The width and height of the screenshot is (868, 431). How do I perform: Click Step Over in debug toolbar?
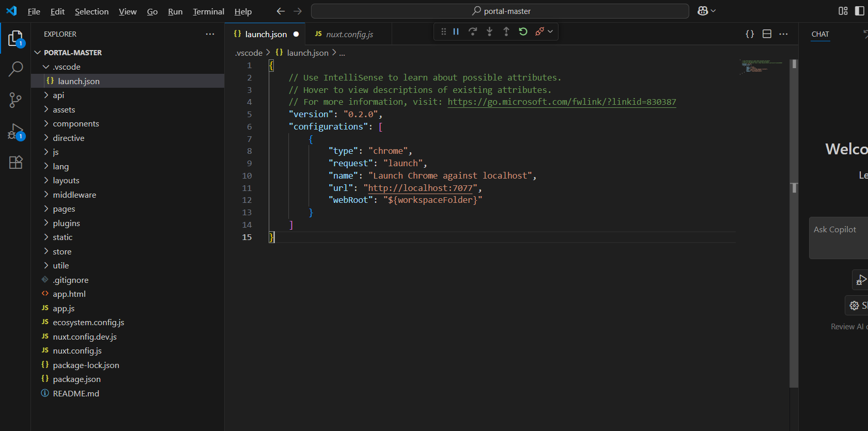pyautogui.click(x=473, y=32)
